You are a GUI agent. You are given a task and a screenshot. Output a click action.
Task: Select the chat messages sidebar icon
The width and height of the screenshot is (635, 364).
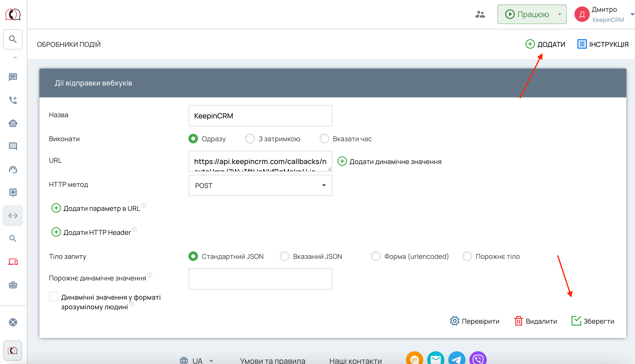[x=13, y=77]
